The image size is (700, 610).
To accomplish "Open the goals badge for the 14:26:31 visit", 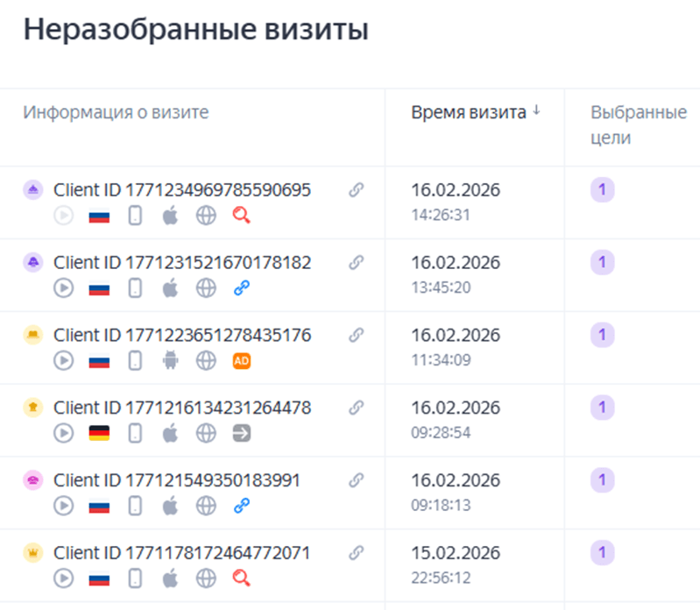I will (601, 189).
